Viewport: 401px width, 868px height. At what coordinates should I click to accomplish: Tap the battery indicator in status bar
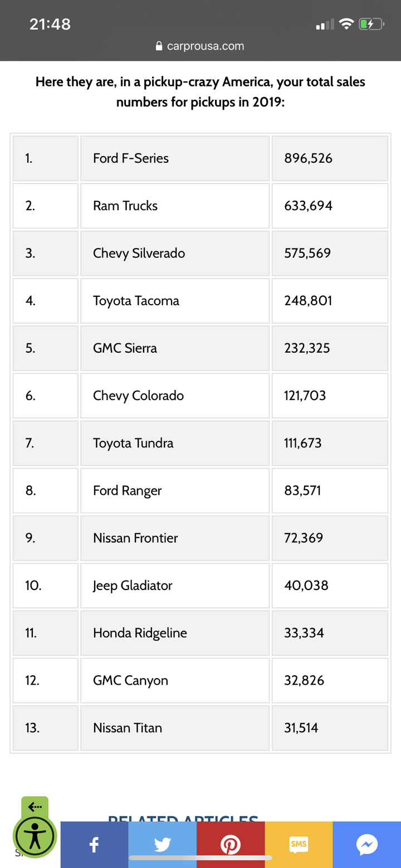(x=371, y=24)
